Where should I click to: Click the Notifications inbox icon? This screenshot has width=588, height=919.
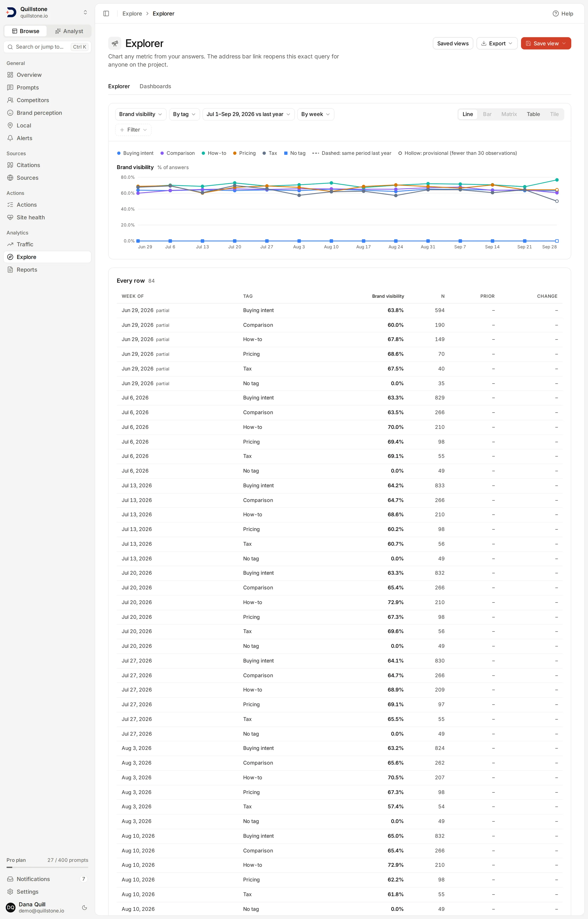click(10, 879)
